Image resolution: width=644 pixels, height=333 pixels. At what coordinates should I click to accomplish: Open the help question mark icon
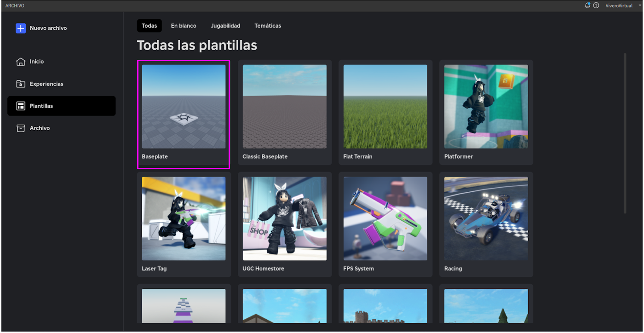(596, 6)
